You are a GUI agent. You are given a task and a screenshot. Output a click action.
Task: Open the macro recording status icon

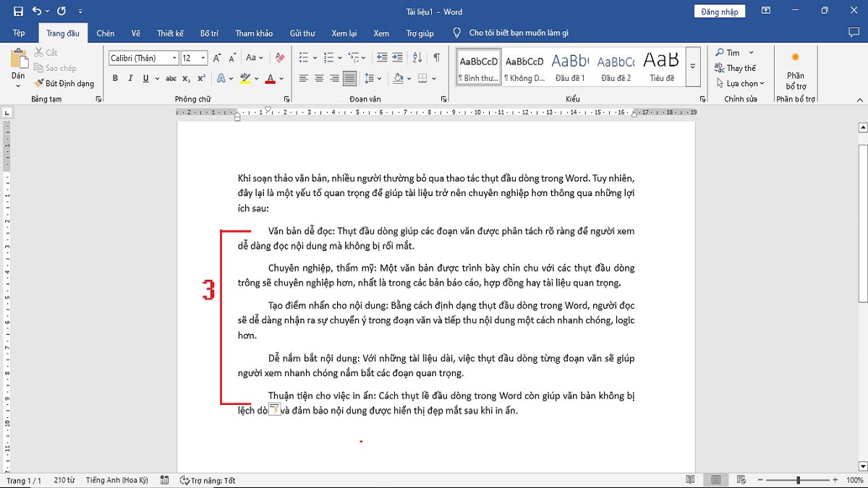pyautogui.click(x=165, y=480)
